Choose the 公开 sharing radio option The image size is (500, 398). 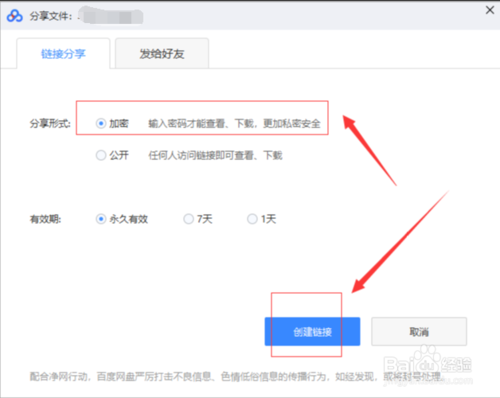[x=101, y=155]
